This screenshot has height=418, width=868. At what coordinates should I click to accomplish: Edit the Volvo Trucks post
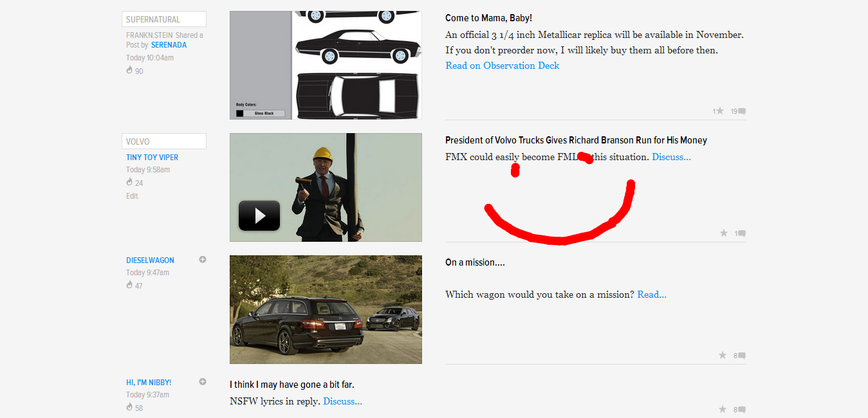pos(132,196)
